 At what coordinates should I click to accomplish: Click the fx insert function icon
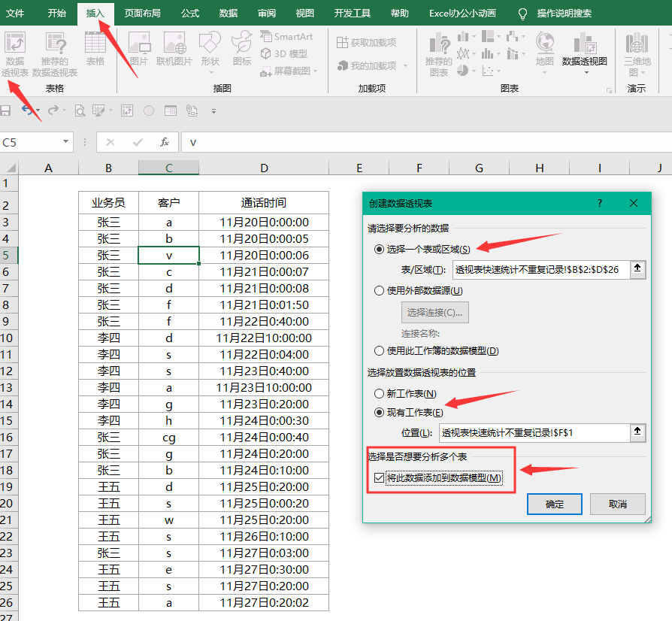[x=165, y=142]
